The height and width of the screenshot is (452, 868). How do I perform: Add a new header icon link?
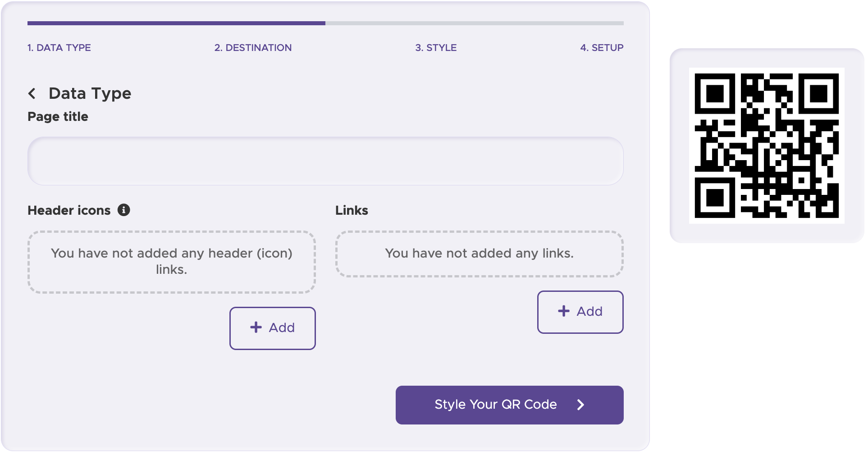pos(272,327)
